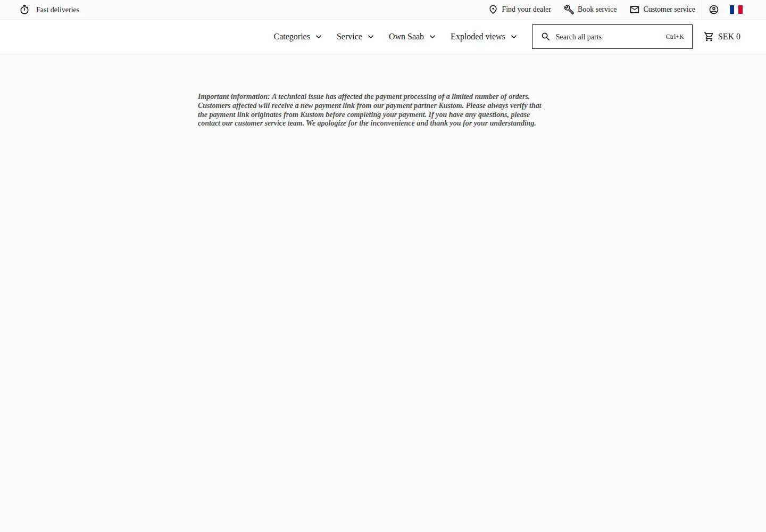766x532 pixels.
Task: Click the map pin dealer icon
Action: click(x=493, y=10)
